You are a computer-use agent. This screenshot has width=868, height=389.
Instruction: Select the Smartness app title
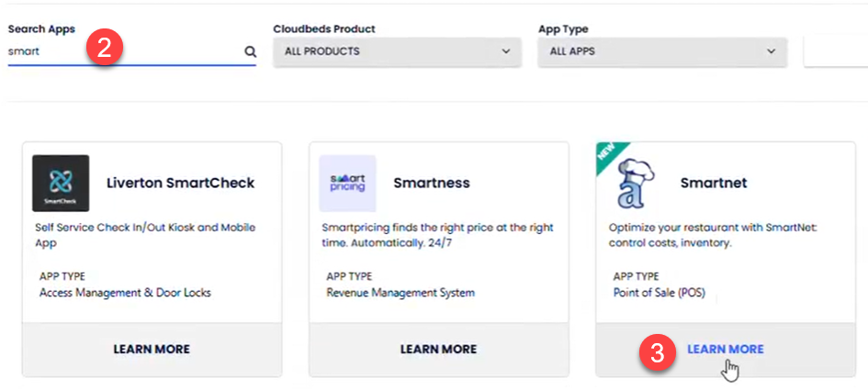click(431, 183)
